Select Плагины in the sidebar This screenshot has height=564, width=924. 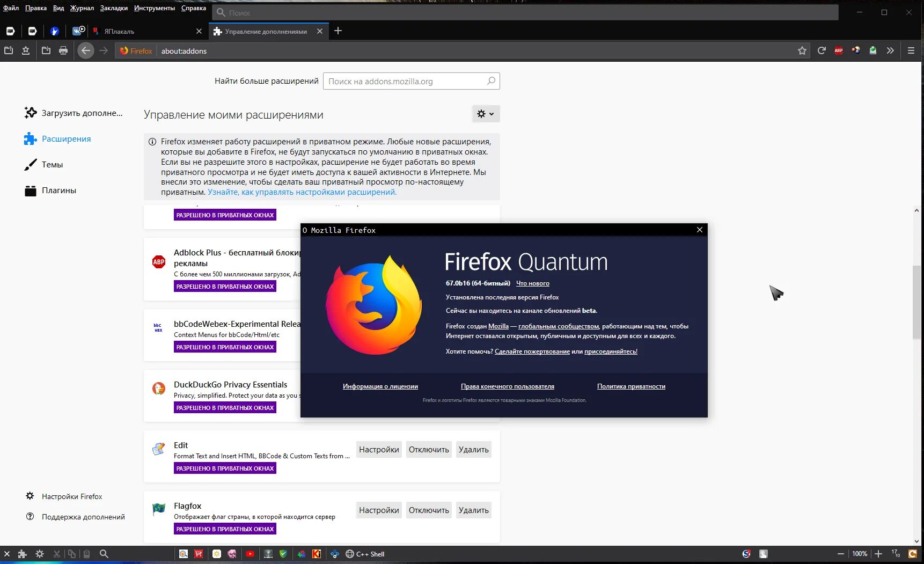(50, 191)
